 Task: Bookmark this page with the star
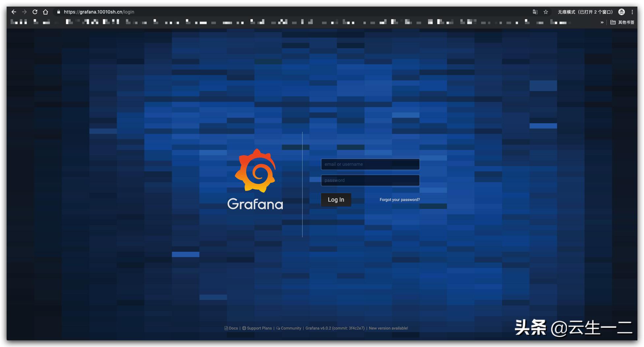(x=546, y=12)
